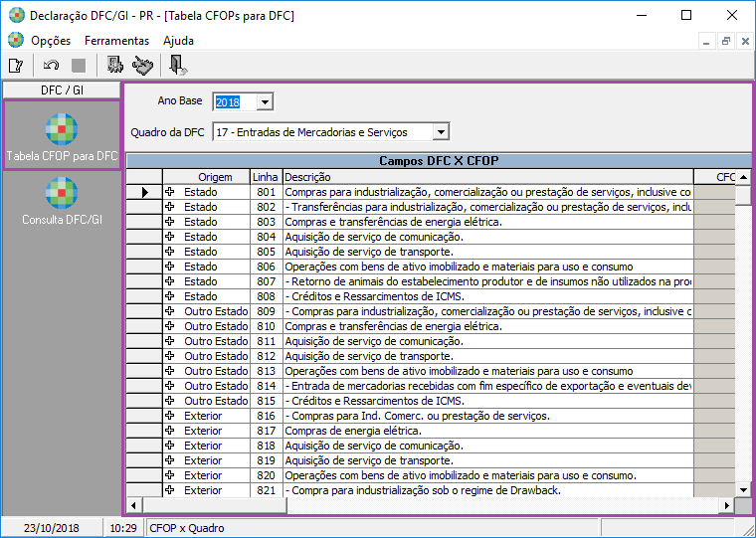Click the vertical scrollbar thumb
The width and height of the screenshot is (756, 538).
743,195
